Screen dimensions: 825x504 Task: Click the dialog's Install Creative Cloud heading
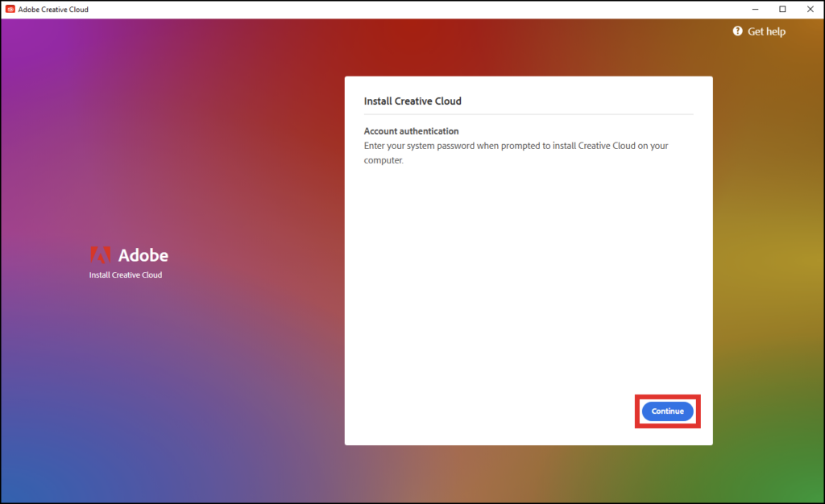point(412,101)
